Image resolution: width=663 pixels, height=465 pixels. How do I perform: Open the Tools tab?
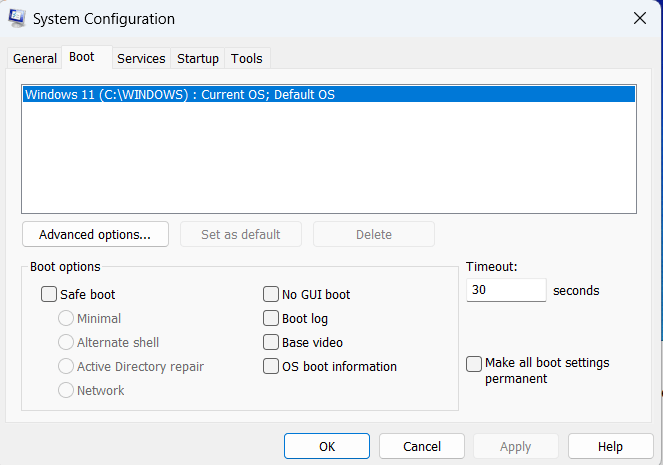click(247, 58)
